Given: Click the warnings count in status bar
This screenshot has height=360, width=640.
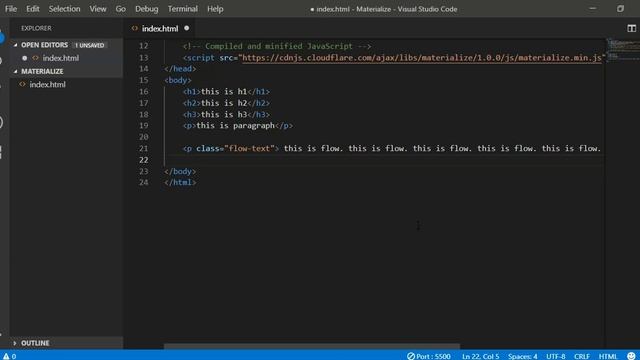Looking at the screenshot, I should [x=9, y=356].
